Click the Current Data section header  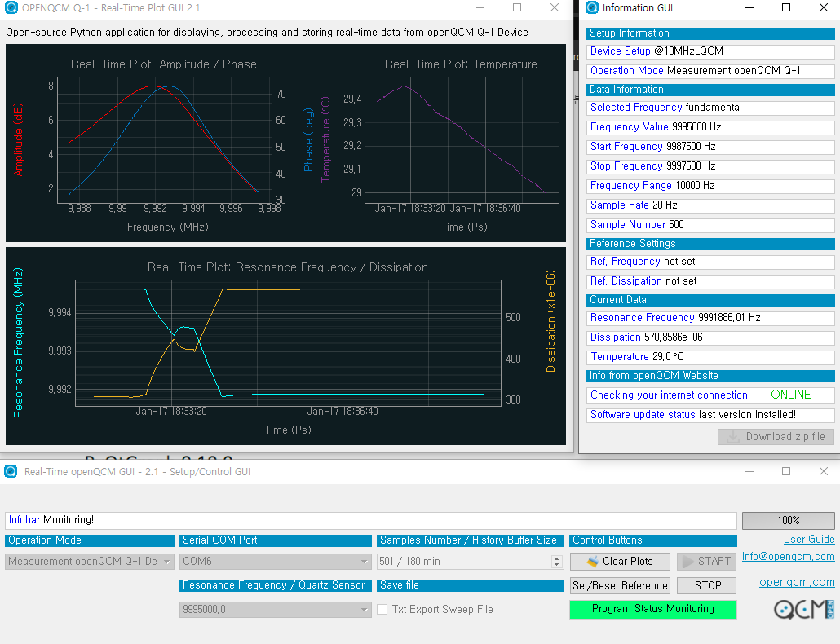tap(710, 300)
